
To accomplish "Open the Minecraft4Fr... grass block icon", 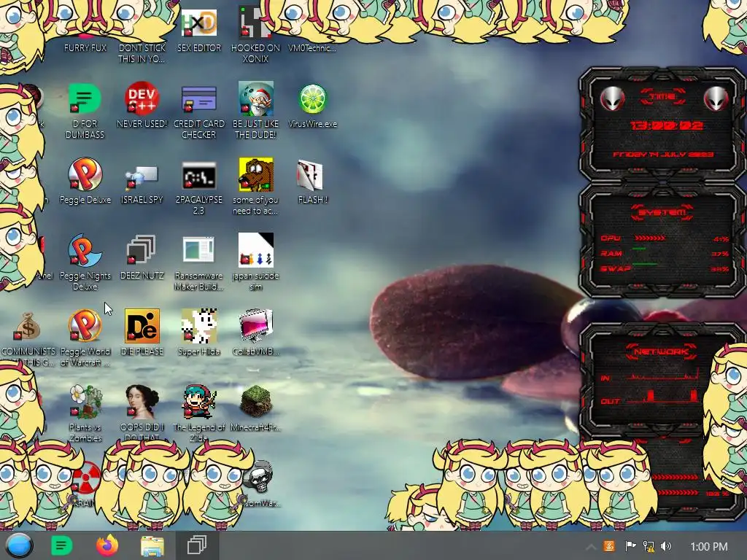I will click(x=256, y=401).
